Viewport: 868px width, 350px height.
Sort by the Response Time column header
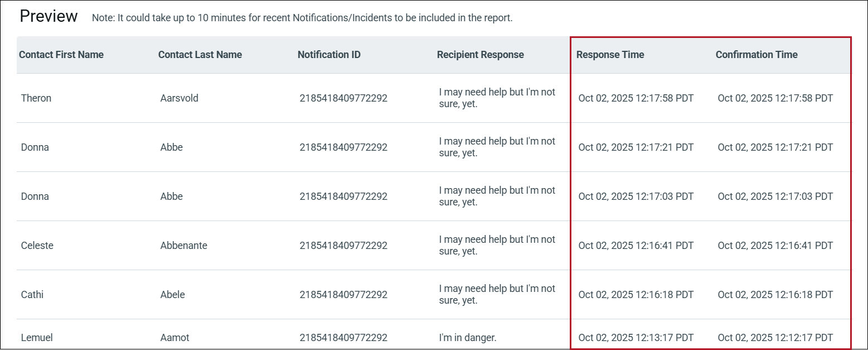point(610,55)
